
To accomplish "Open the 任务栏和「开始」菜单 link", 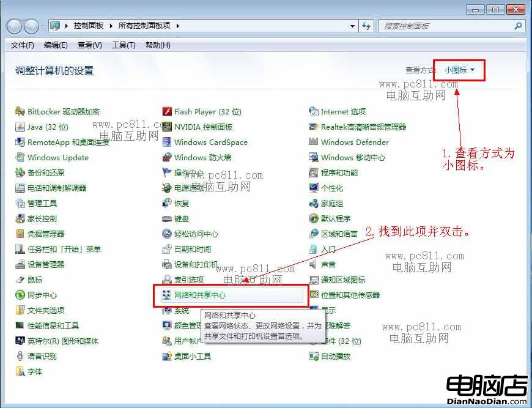I will point(64,249).
